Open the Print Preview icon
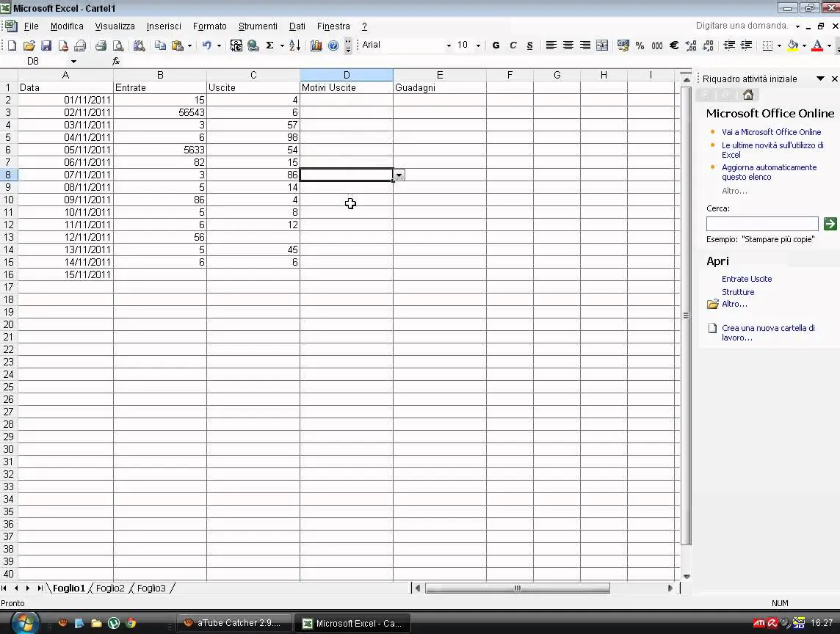 click(117, 45)
